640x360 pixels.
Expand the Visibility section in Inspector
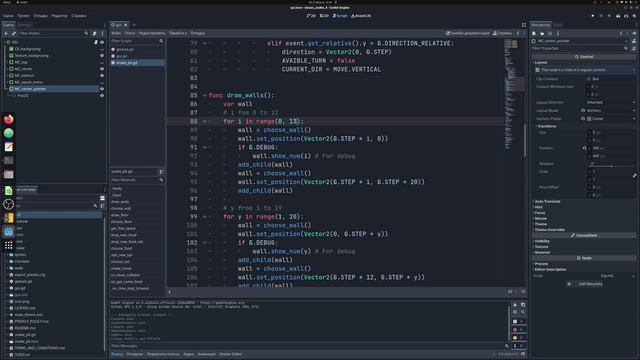pyautogui.click(x=541, y=241)
